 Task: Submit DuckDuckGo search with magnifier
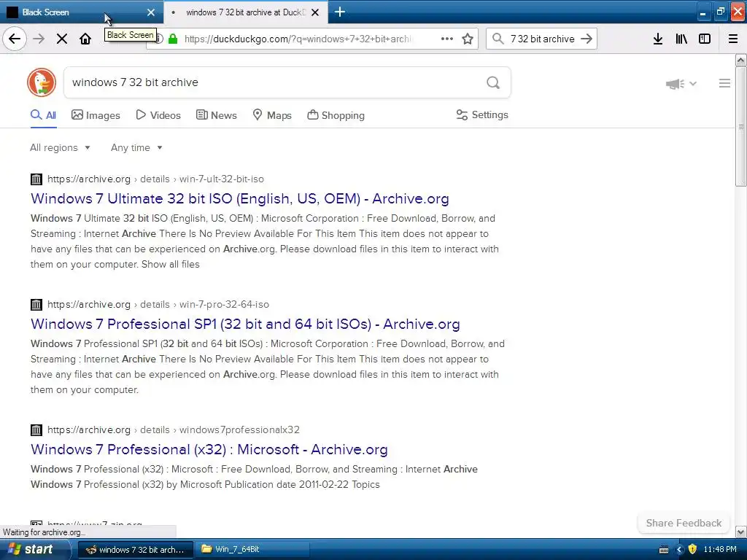click(x=493, y=83)
